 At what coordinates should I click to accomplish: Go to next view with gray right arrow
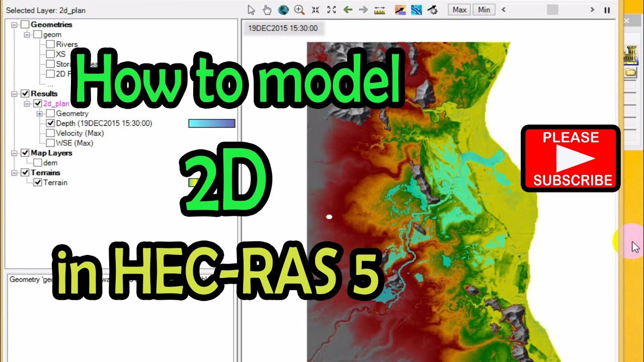[x=363, y=10]
